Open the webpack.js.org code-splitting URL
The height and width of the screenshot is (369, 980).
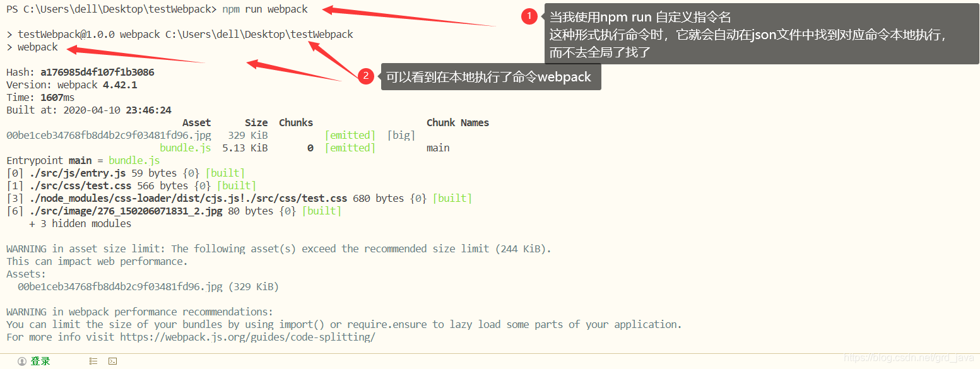click(247, 337)
